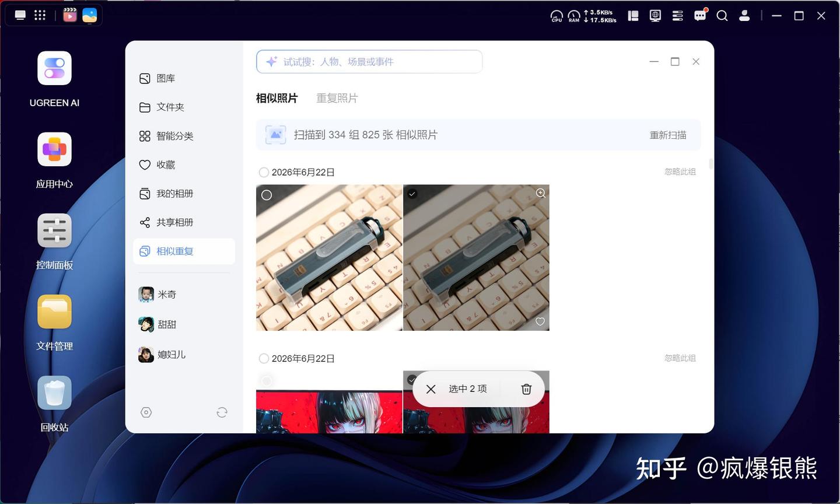Screen dimensions: 840x504
Task: Click 忽略此组 for the first group
Action: click(680, 171)
